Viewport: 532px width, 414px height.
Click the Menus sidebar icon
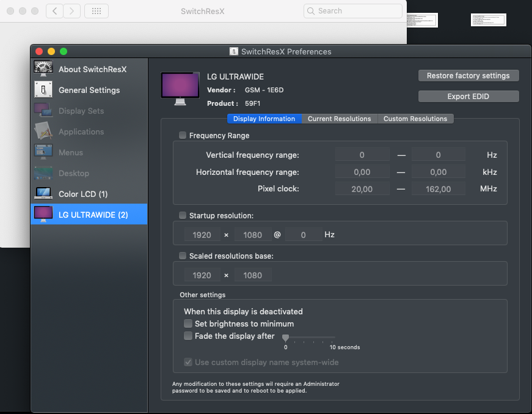coord(43,152)
